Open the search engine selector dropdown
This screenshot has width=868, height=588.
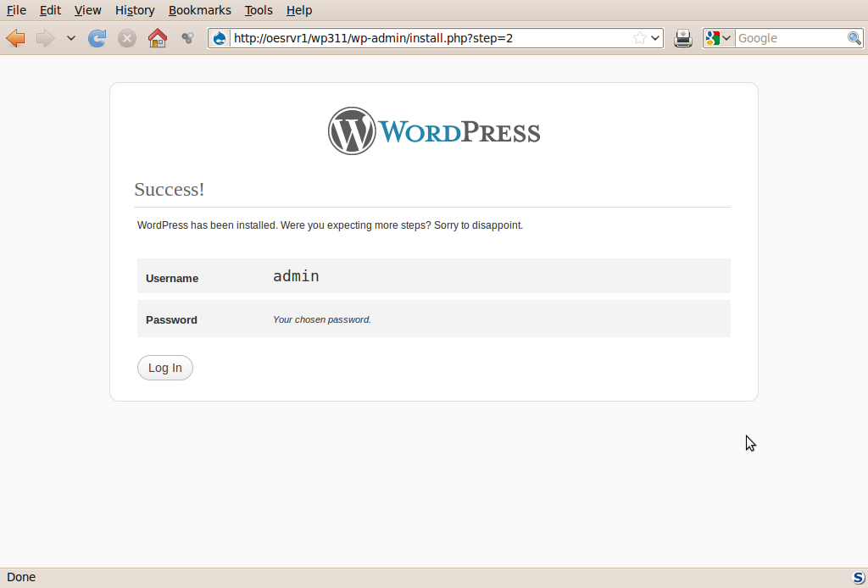(x=719, y=38)
